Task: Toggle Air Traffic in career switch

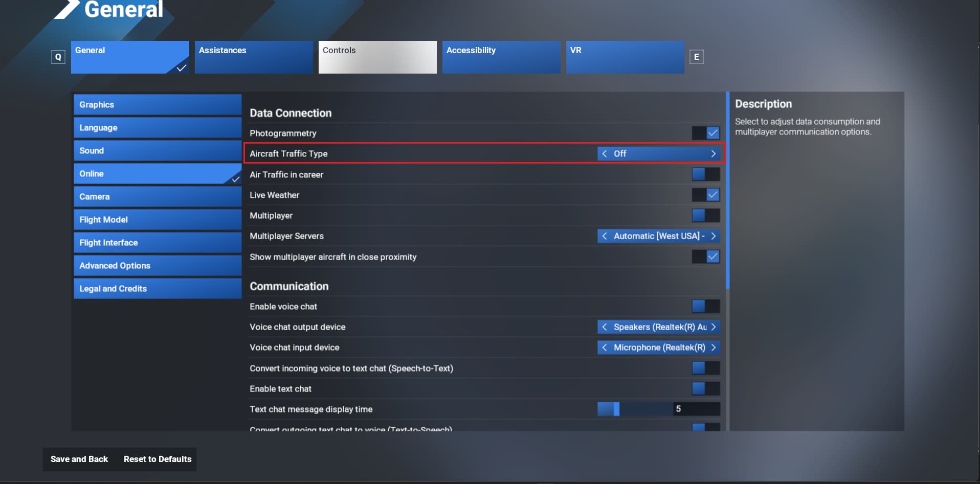Action: click(706, 174)
